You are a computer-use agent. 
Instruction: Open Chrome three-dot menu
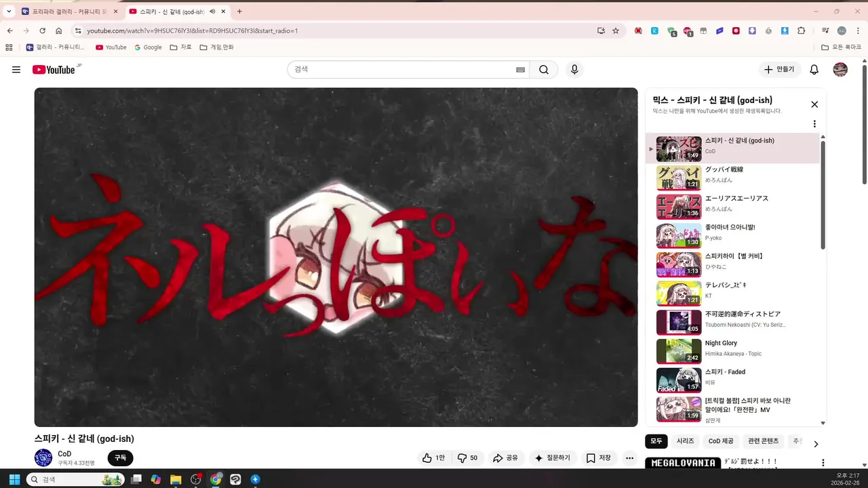coord(857,30)
